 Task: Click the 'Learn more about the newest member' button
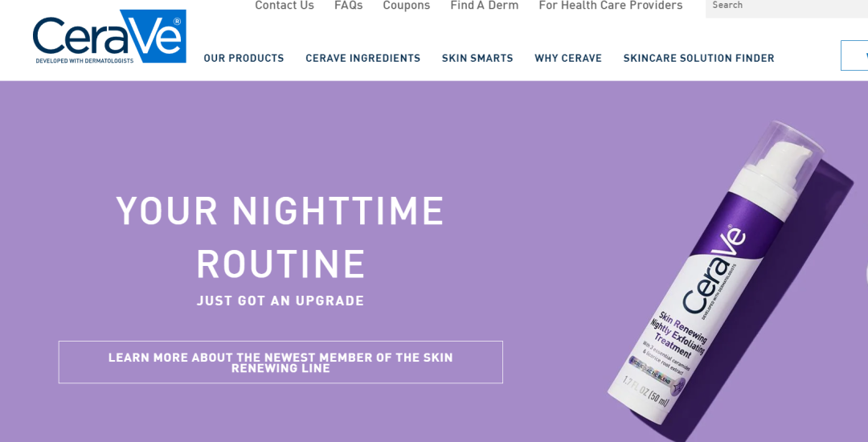click(x=280, y=362)
